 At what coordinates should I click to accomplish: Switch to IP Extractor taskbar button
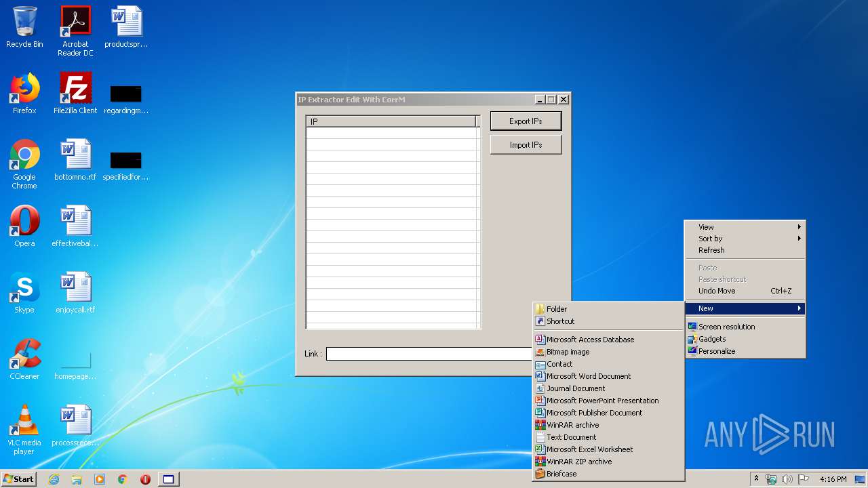(x=168, y=479)
